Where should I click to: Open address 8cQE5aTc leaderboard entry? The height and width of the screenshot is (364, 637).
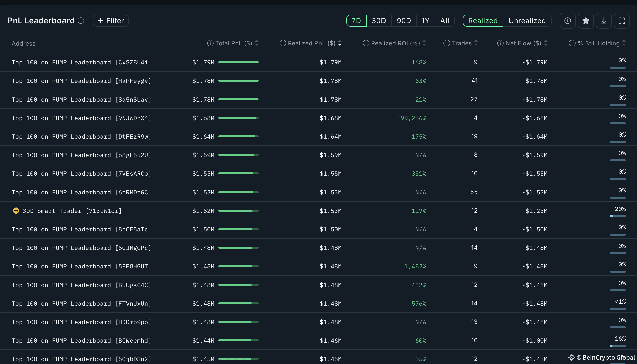[82, 229]
